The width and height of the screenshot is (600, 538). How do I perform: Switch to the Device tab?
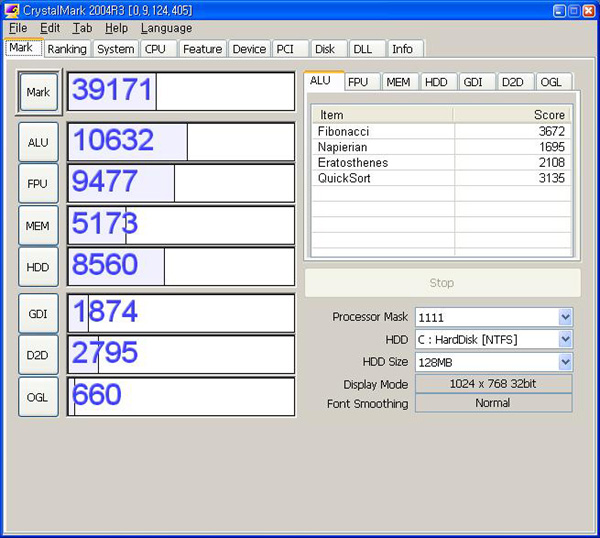(x=249, y=49)
